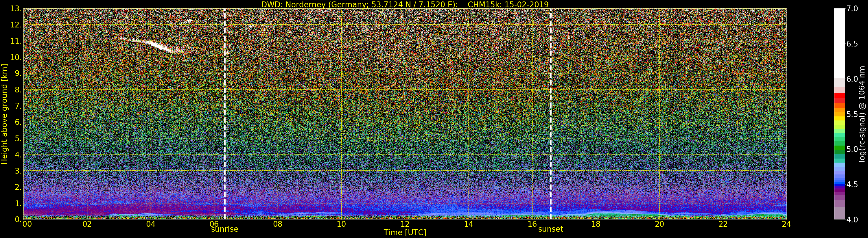The width and height of the screenshot is (868, 238).
Task: Click the time tick label '08'
Action: [278, 224]
